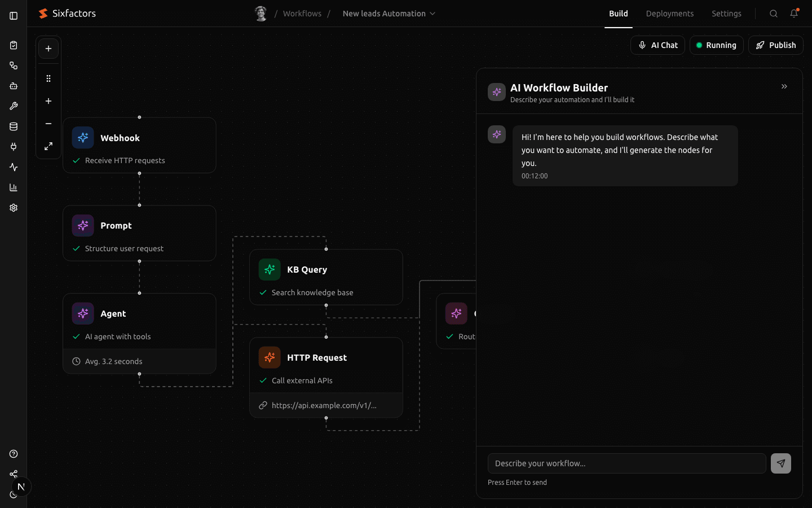This screenshot has height=508, width=812.
Task: Open the analytics chart panel from the sidebar
Action: 14,187
